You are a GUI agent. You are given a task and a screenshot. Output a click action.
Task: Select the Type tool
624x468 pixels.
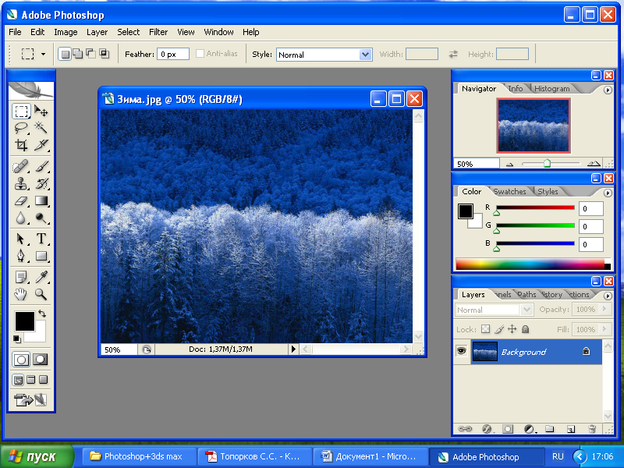point(41,239)
